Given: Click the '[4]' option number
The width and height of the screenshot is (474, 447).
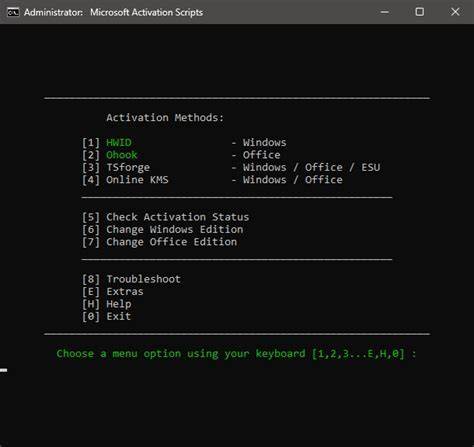Looking at the screenshot, I should click(91, 180).
